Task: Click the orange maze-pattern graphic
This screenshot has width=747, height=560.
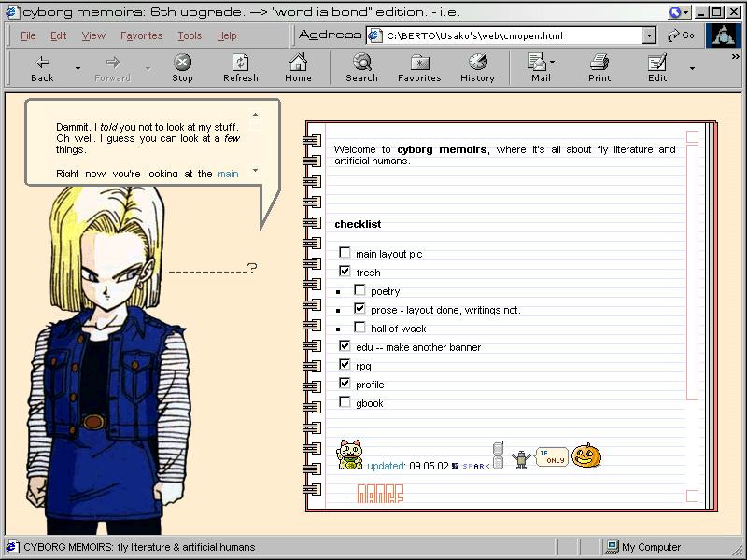Action: (380, 494)
